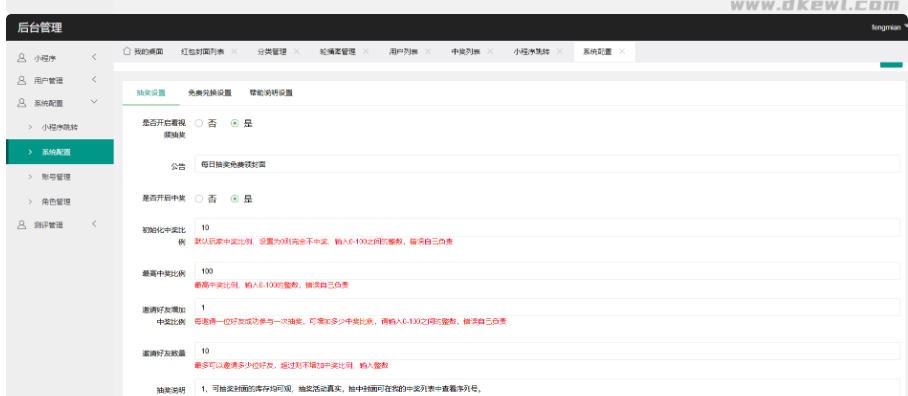Switch to the 轮播图管理 tab
Viewport: 908px width, 396px height.
[x=338, y=52]
